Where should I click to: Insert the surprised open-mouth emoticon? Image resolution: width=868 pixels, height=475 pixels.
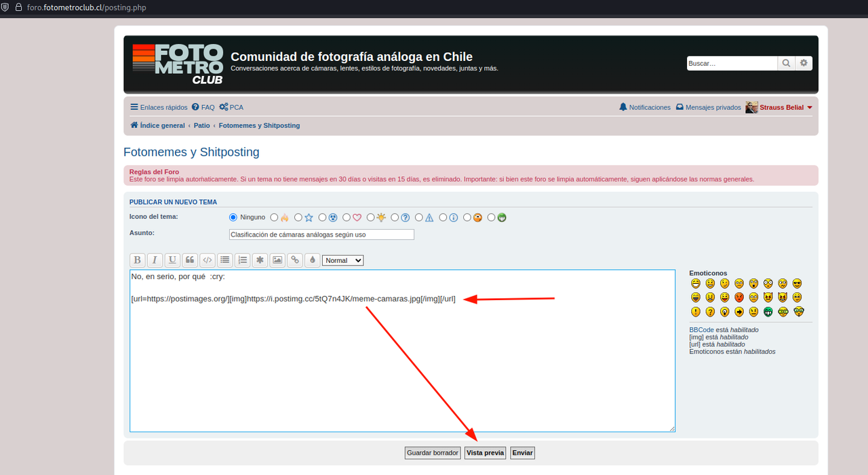click(x=753, y=283)
